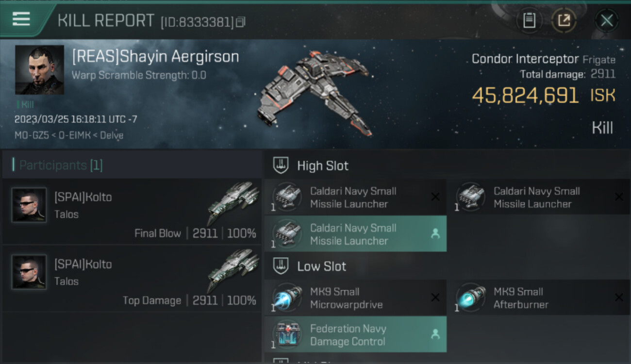Open Kolto's Final Blow participant entry
631x364 pixels.
pos(132,211)
